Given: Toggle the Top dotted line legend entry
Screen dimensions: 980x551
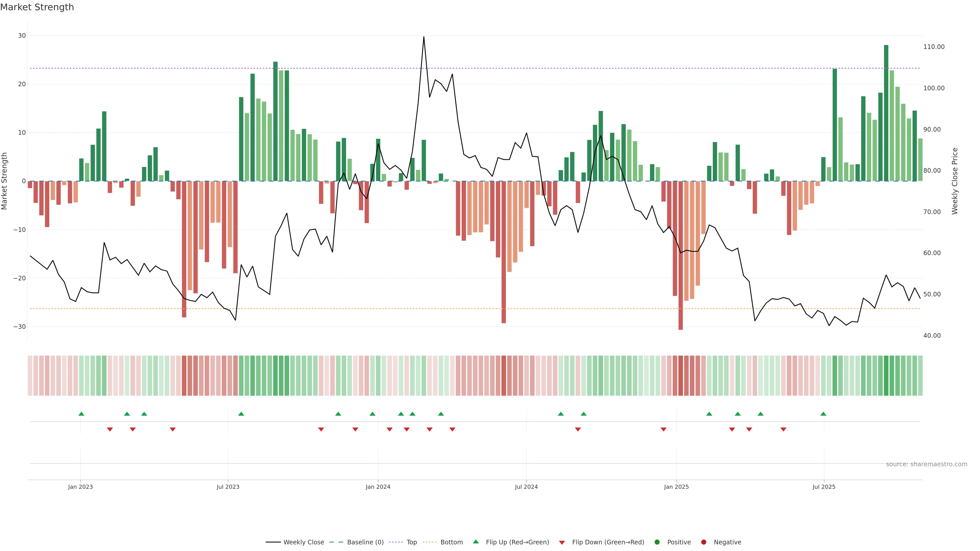Looking at the screenshot, I should click(396, 542).
